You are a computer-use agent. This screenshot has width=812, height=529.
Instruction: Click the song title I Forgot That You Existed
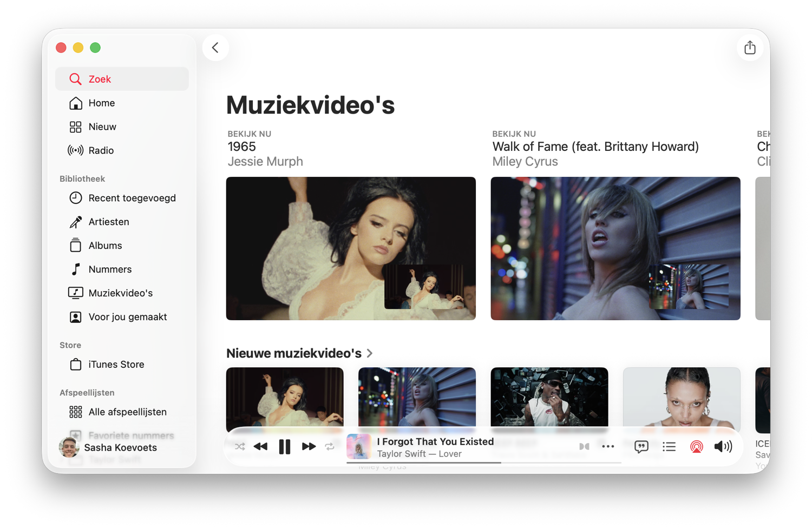[435, 441]
